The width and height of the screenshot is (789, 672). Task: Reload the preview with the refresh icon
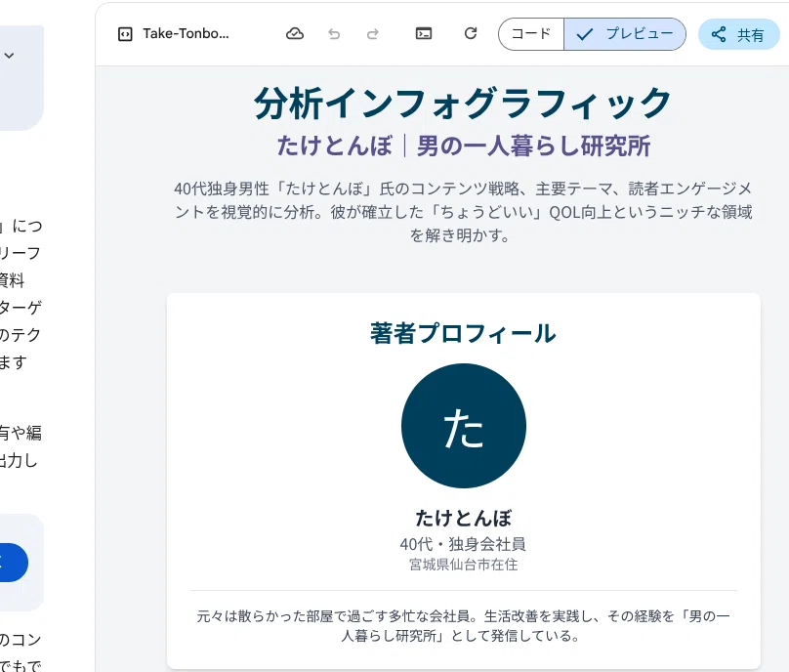(471, 33)
